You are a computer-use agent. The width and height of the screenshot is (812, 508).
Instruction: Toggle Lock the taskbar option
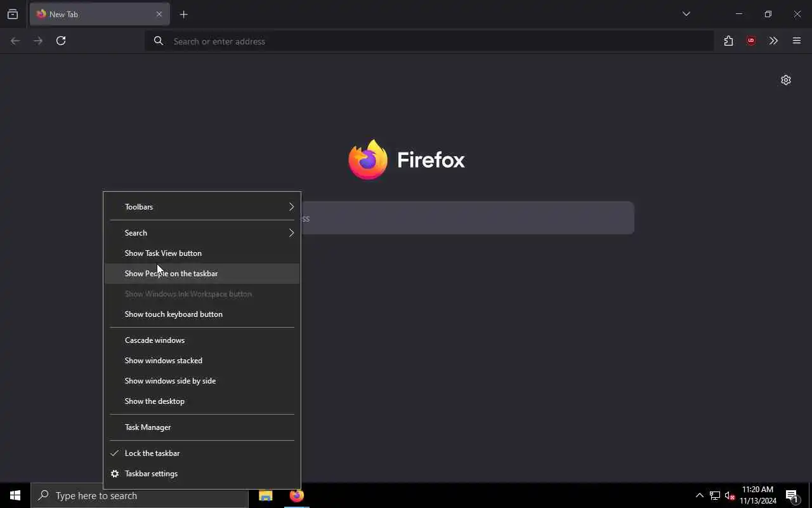(202, 453)
